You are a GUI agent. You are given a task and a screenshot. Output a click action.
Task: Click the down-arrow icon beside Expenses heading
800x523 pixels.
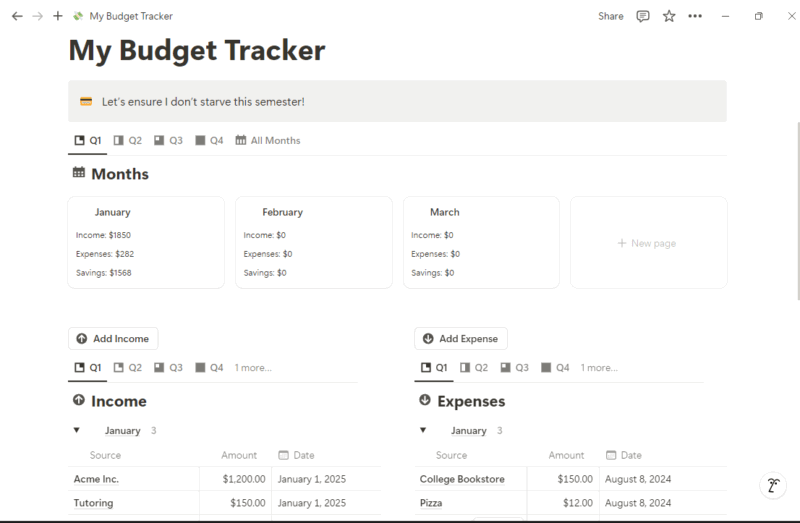[x=425, y=400]
